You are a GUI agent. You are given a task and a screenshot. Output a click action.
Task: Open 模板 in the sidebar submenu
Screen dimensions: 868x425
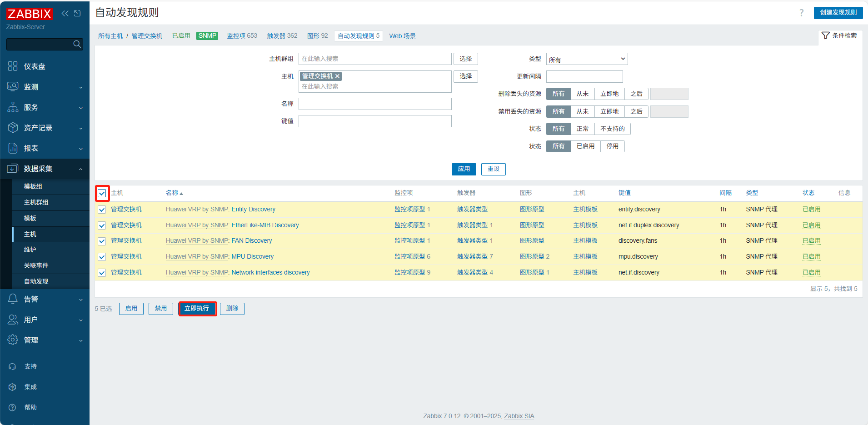pyautogui.click(x=51, y=219)
